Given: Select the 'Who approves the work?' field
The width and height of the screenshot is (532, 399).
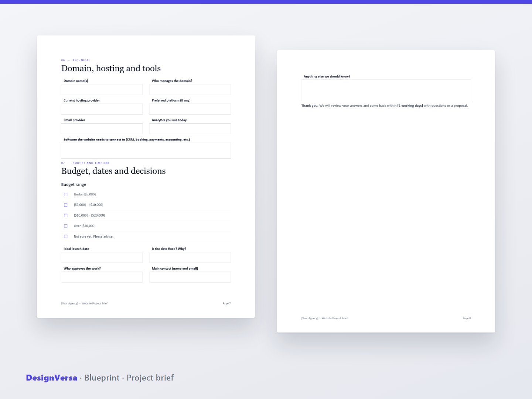Looking at the screenshot, I should tap(102, 277).
